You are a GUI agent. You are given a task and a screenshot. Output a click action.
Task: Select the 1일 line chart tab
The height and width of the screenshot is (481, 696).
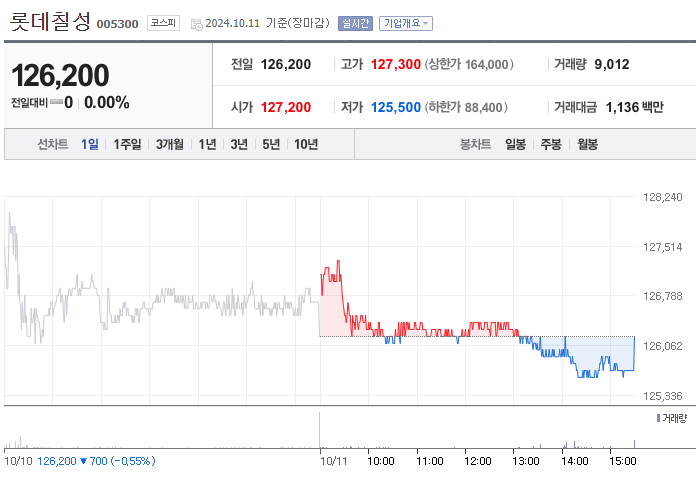(x=90, y=144)
